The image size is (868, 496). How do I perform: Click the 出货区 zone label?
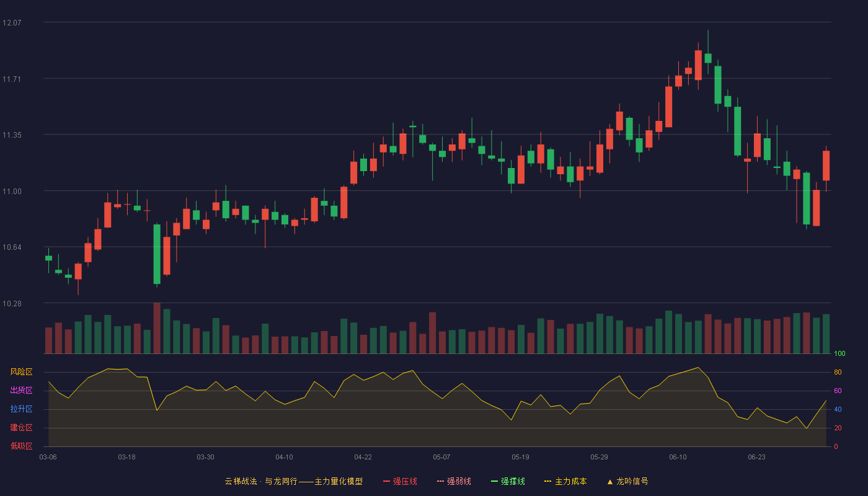21,391
